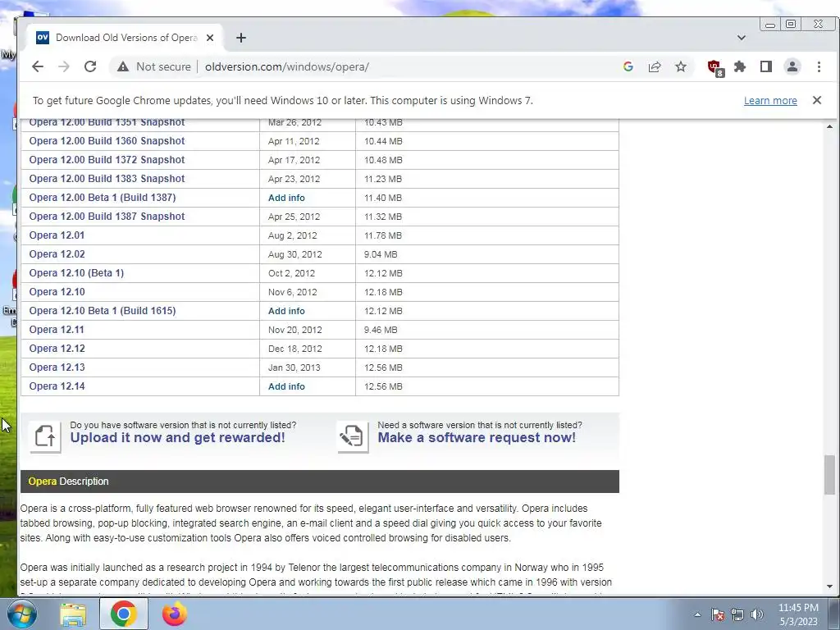Viewport: 840px width, 630px height.
Task: Click the scrollbar down arrow
Action: [x=829, y=587]
